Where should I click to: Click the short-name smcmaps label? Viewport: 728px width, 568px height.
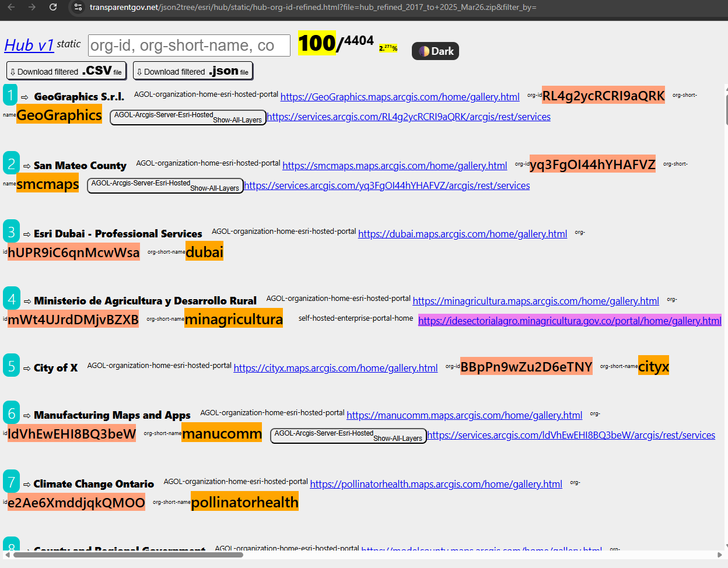pos(47,184)
